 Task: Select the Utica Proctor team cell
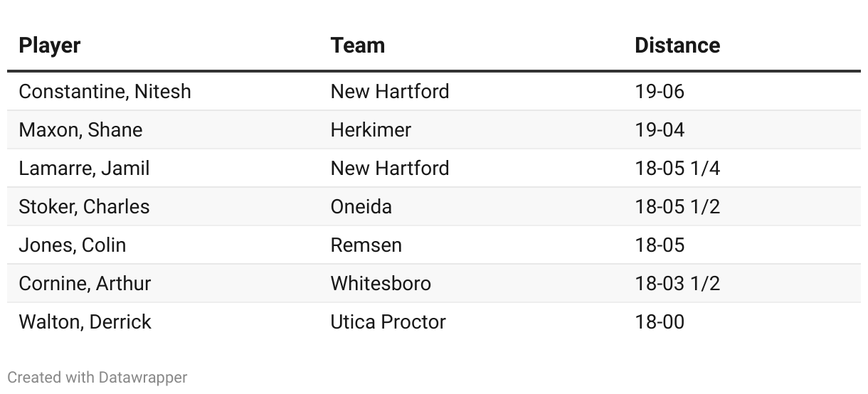(388, 322)
